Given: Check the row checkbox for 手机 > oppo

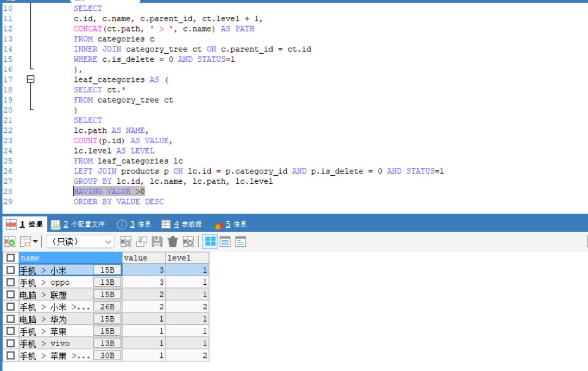Looking at the screenshot, I should (10, 282).
